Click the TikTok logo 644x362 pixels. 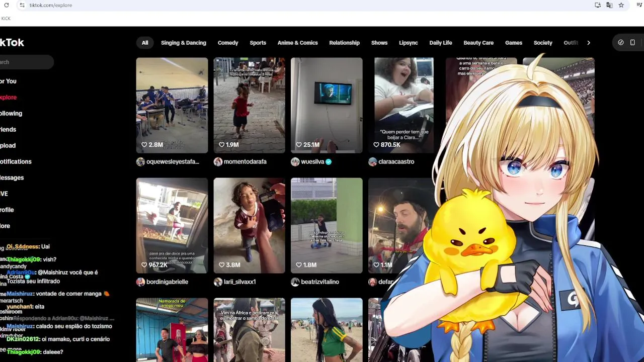(12, 43)
